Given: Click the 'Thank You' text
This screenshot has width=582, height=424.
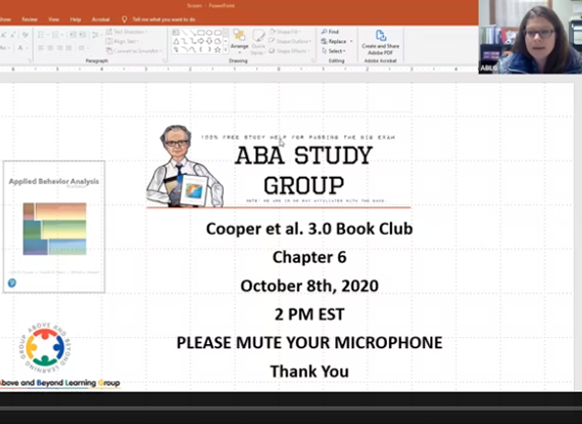Looking at the screenshot, I should 309,371.
